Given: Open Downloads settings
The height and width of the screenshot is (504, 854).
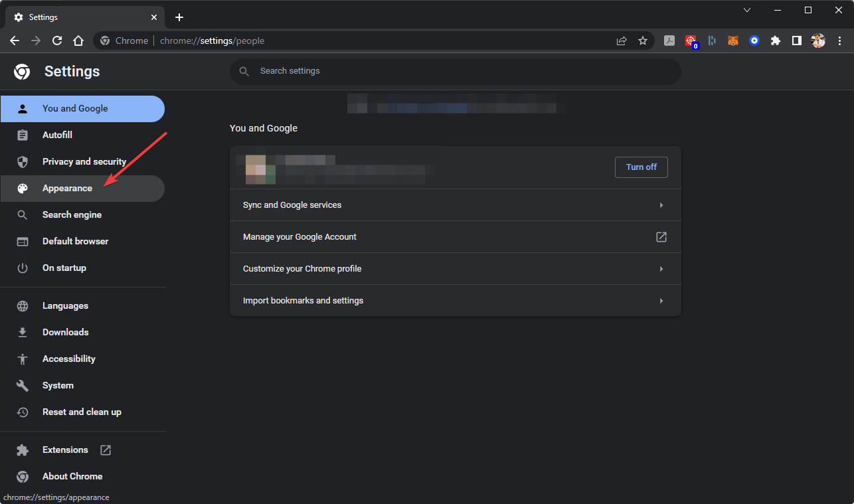Looking at the screenshot, I should coord(82,333).
